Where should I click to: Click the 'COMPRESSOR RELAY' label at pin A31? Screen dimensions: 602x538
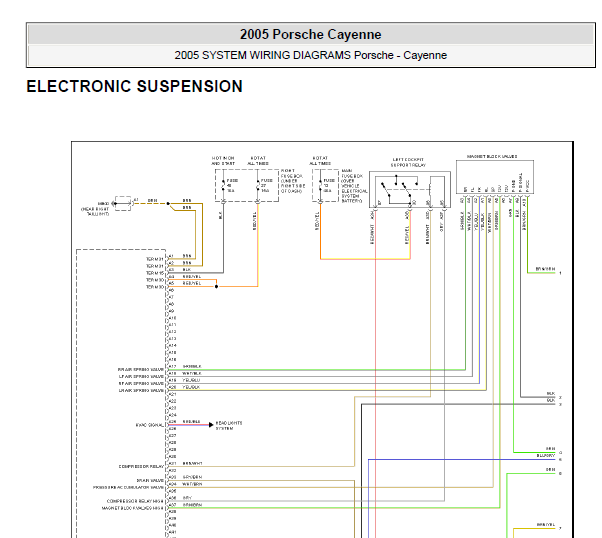(x=141, y=467)
